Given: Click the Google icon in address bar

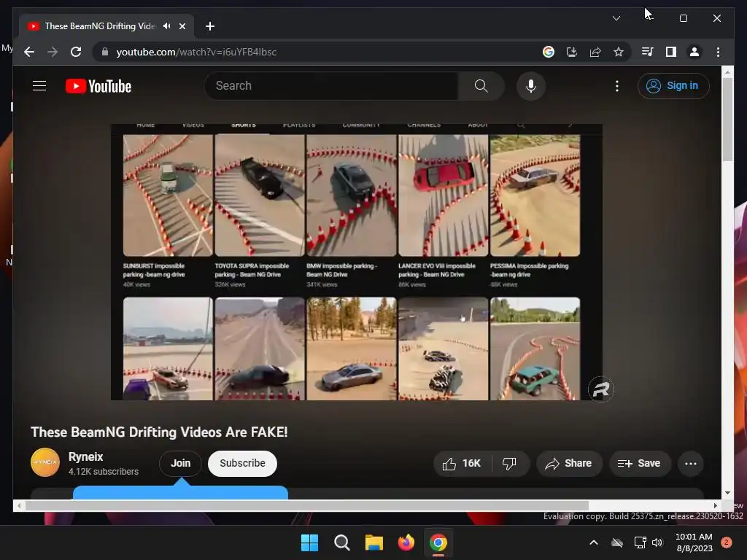Looking at the screenshot, I should (549, 52).
